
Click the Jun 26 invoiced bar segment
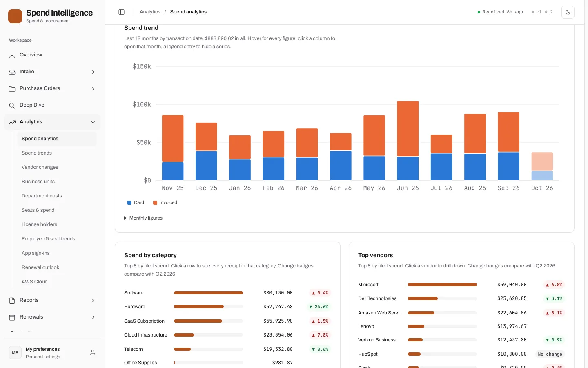click(x=408, y=129)
